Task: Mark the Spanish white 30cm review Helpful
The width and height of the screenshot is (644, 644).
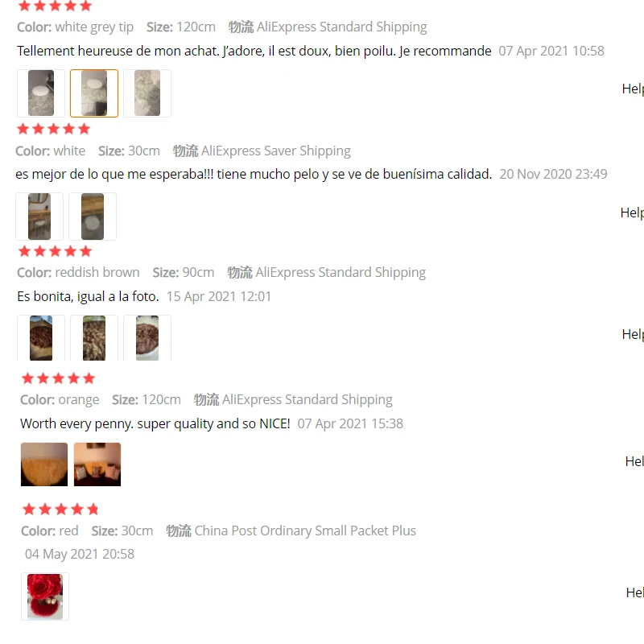Action: point(632,213)
